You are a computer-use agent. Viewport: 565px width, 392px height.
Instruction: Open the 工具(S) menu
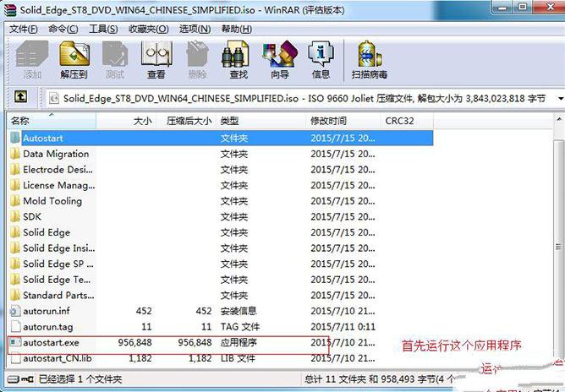point(103,29)
